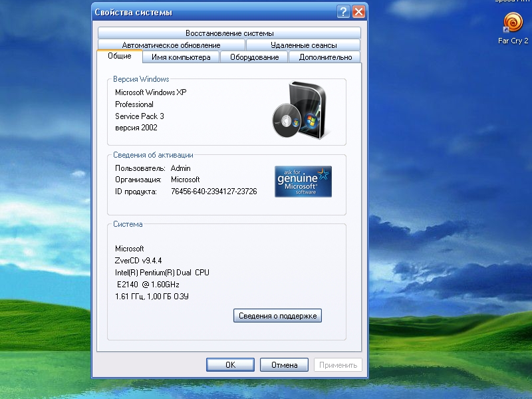This screenshot has width=532, height=399.
Task: Open the Far Cry 2 desktop shortcut
Action: (513, 29)
